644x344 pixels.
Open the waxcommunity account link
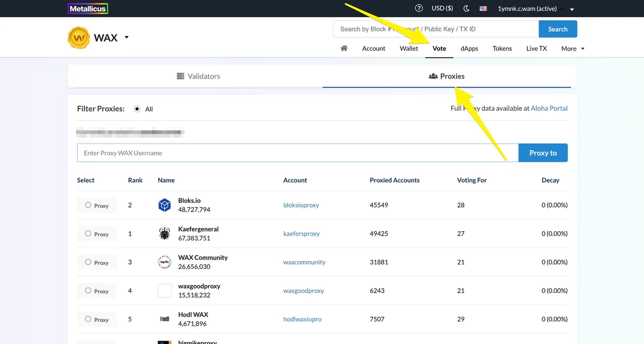tap(304, 262)
